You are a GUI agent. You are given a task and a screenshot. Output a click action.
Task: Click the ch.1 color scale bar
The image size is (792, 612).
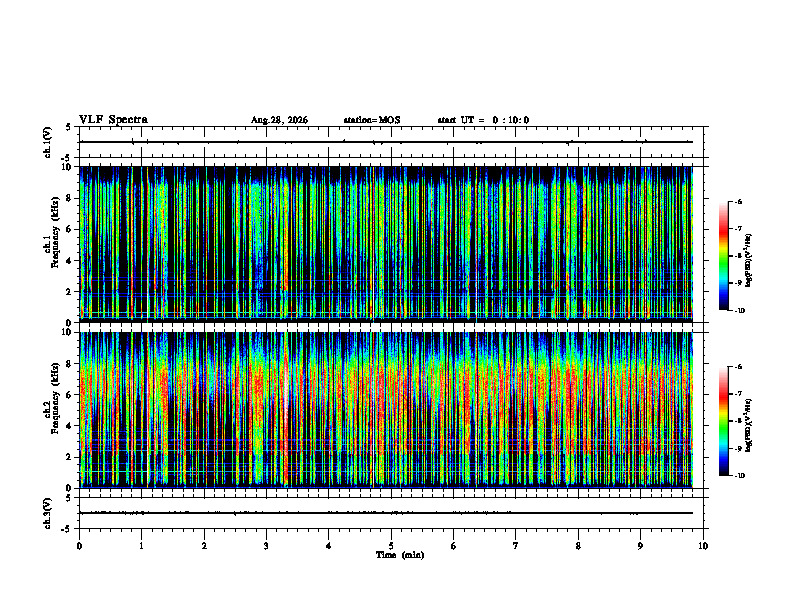(723, 256)
